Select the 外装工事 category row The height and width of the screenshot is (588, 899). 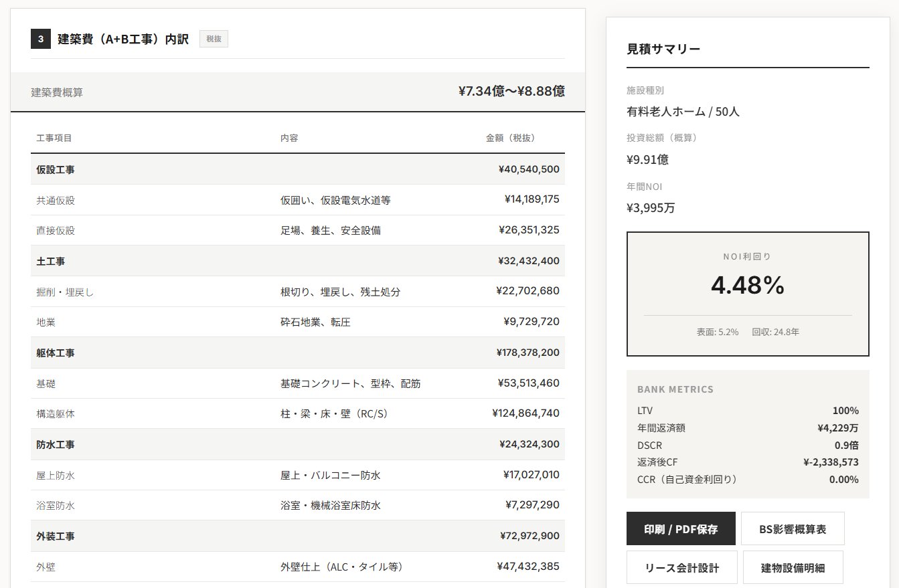[298, 536]
